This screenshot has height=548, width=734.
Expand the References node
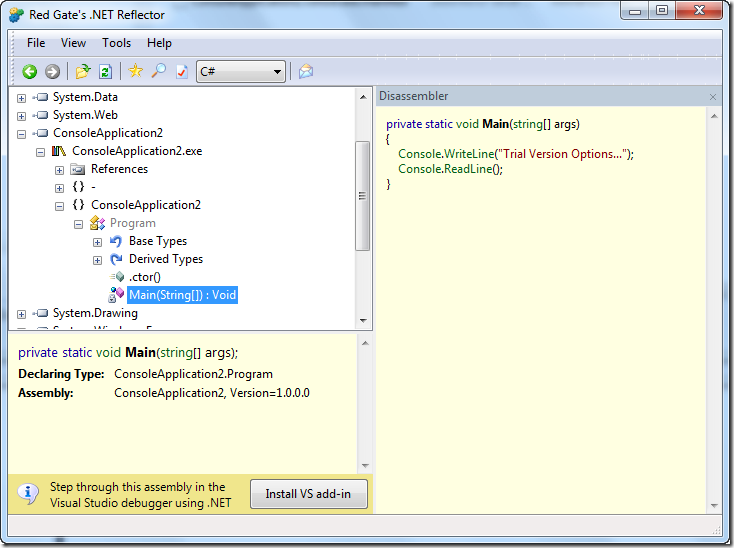click(x=59, y=170)
